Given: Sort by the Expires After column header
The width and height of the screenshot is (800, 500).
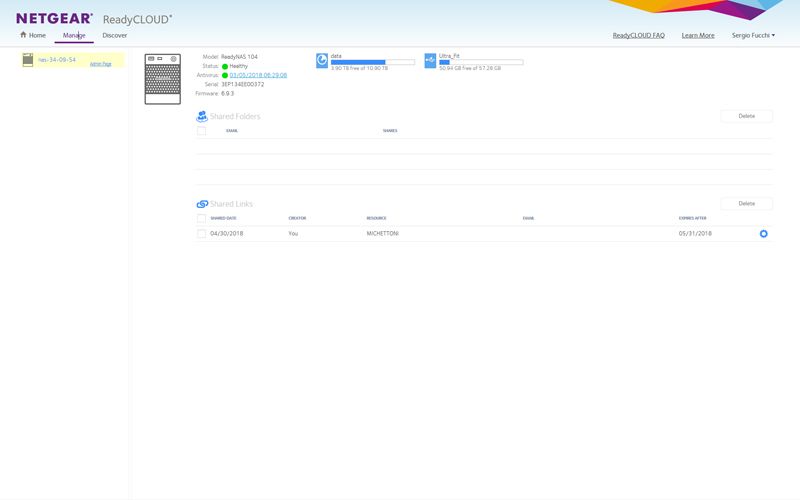Looking at the screenshot, I should click(x=692, y=218).
